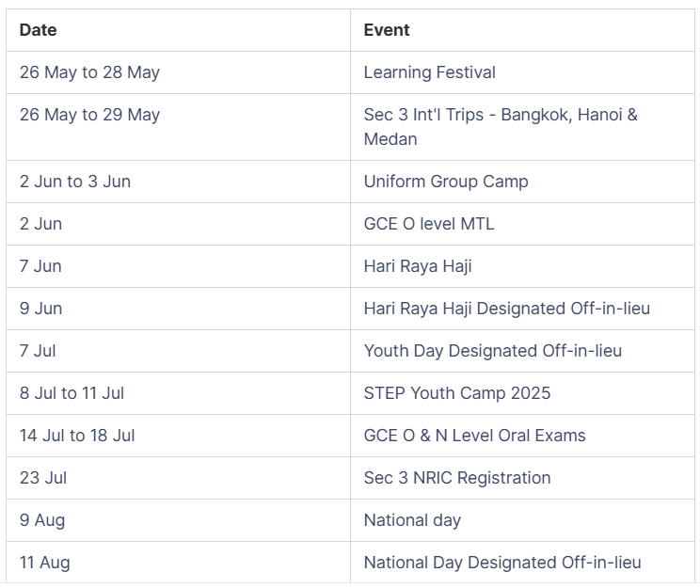The height and width of the screenshot is (588, 700).
Task: Select the 26 May to 28 May date
Action: pyautogui.click(x=89, y=72)
